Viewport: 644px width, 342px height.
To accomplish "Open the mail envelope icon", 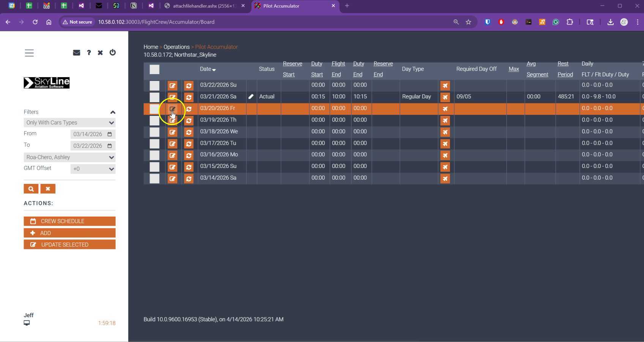I will pos(76,53).
